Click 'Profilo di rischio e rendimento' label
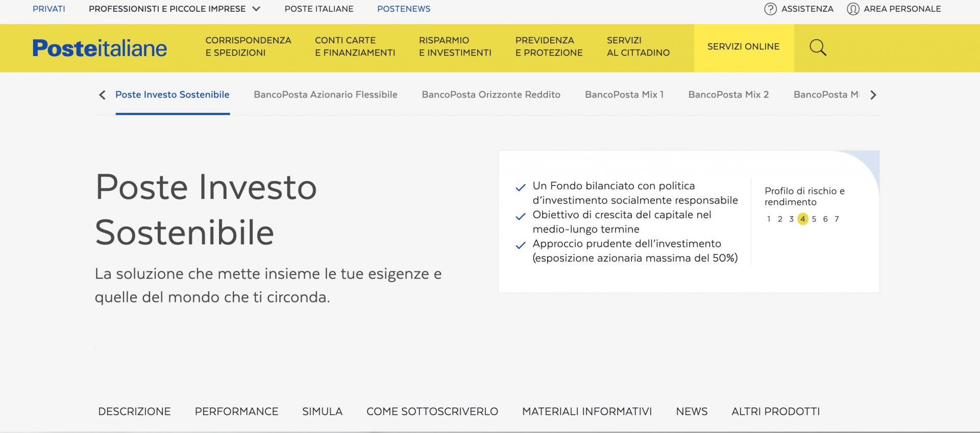 pyautogui.click(x=804, y=196)
